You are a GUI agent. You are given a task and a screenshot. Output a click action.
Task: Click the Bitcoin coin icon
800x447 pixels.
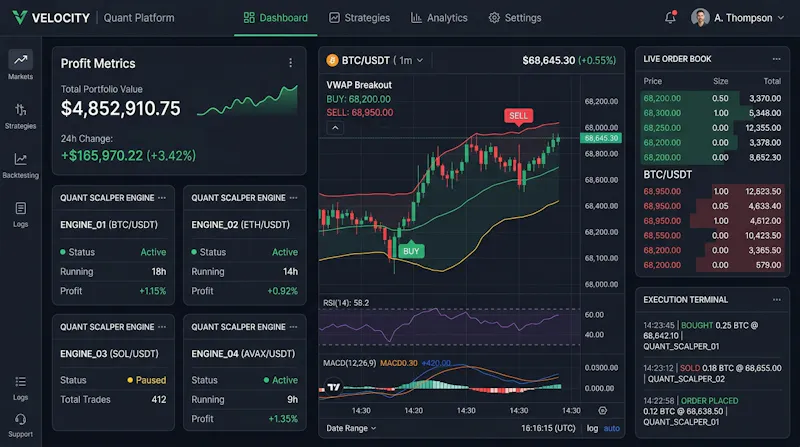click(332, 60)
